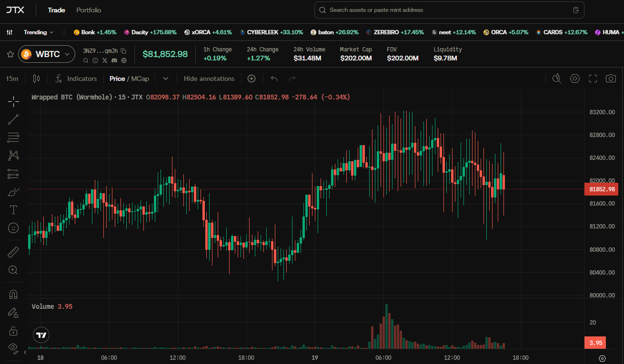The image size is (624, 364).
Task: Switch to the Portfolio tab
Action: [89, 10]
